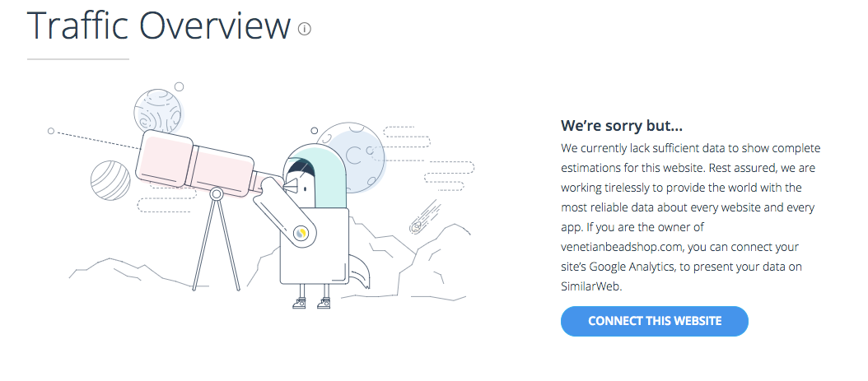This screenshot has height=381, width=868.
Task: Click the character's sneakers
Action: (x=311, y=303)
